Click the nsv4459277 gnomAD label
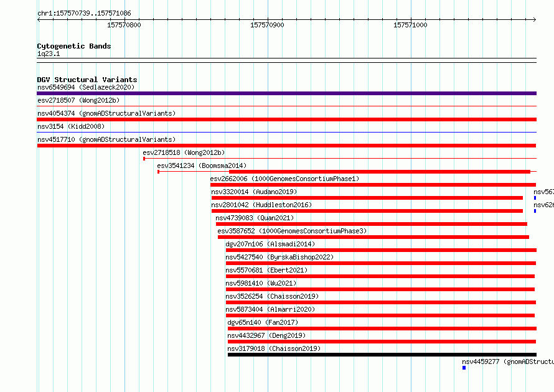Screen dimensions: 554x392 [x=508, y=362]
